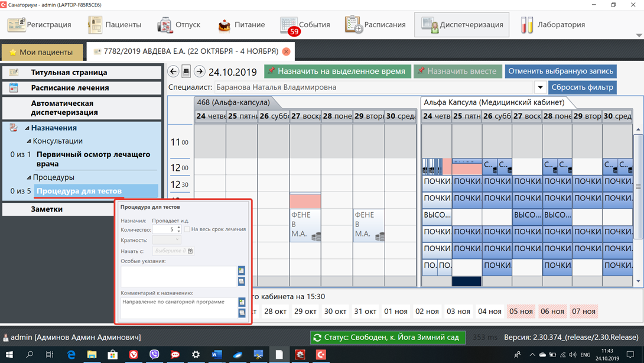Open the Пациенты section

(115, 25)
